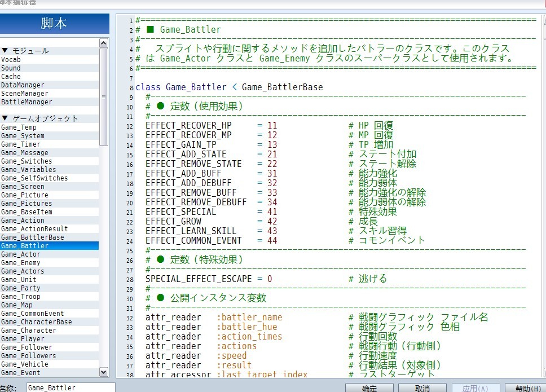The width and height of the screenshot is (546, 392).
Task: Select DataManager in the script list
Action: 50,85
